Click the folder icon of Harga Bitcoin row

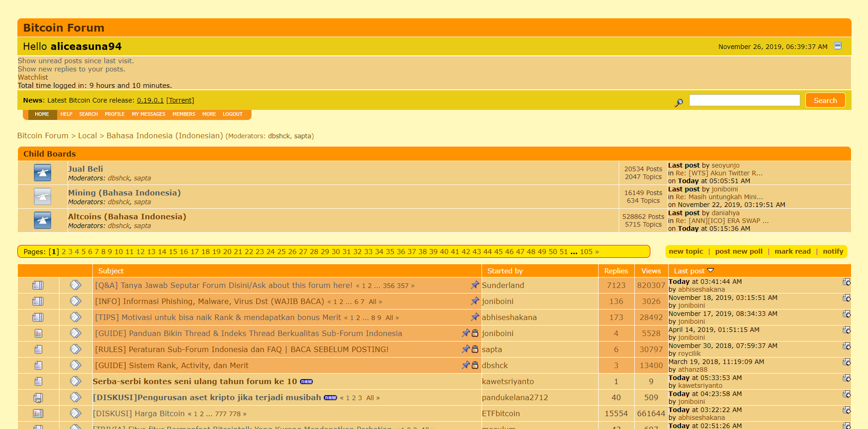(x=38, y=413)
